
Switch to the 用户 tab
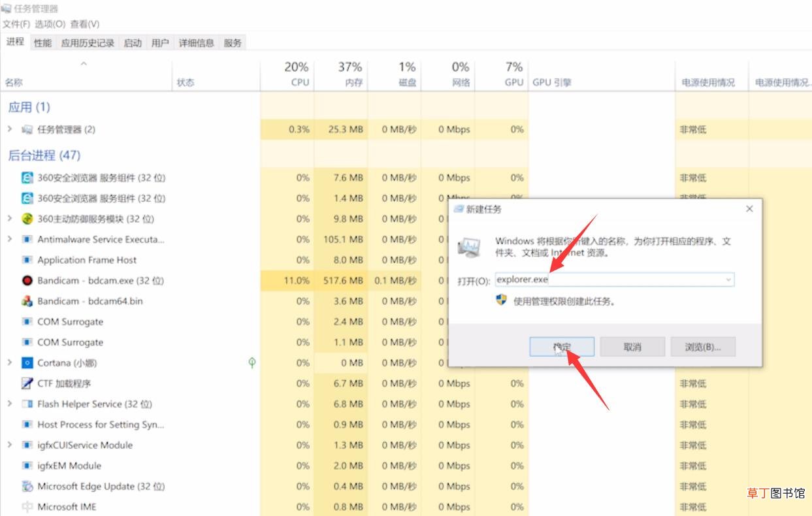[160, 43]
